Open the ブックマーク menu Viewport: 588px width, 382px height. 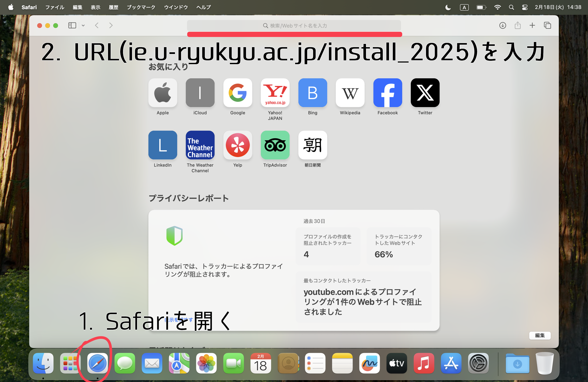pyautogui.click(x=141, y=7)
